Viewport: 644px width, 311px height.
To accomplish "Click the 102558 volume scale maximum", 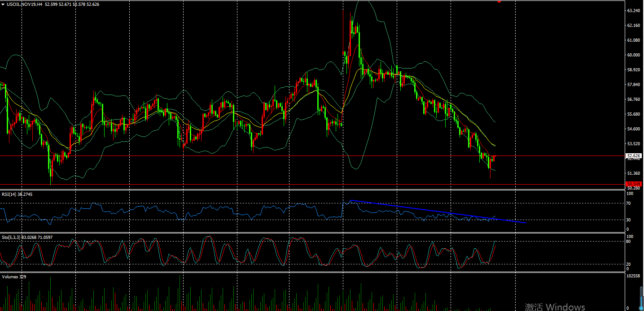I will pyautogui.click(x=633, y=276).
